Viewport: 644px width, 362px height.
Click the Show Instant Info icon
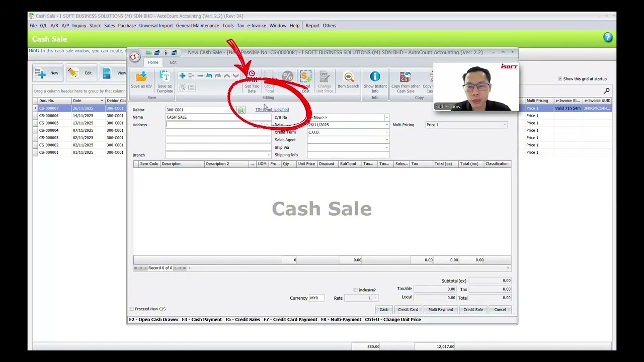375,76
